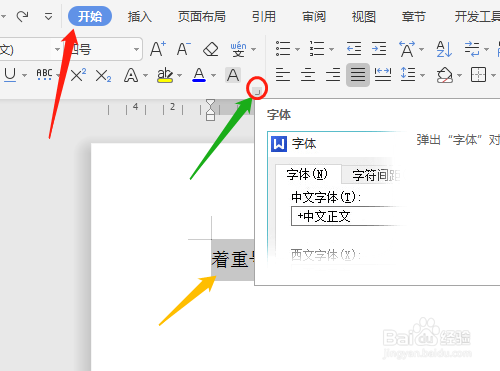Open the 开始 ribbon tab
Image resolution: width=500 pixels, height=371 pixels.
tap(90, 16)
